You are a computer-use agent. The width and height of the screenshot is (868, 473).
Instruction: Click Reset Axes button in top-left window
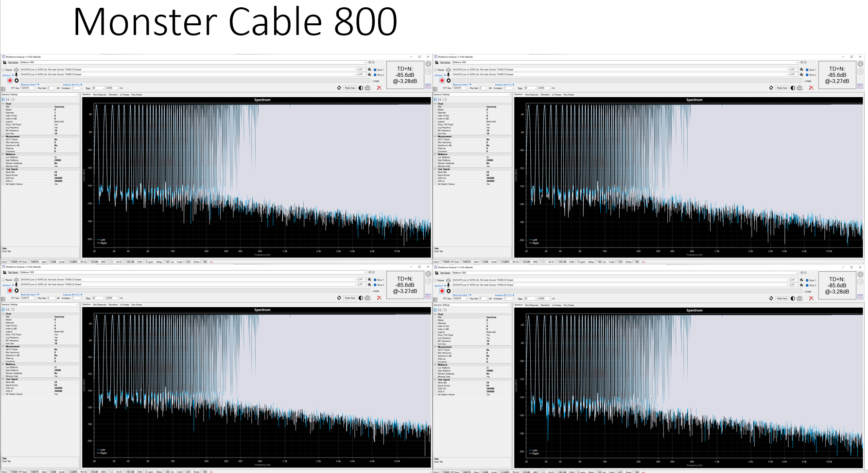point(350,88)
